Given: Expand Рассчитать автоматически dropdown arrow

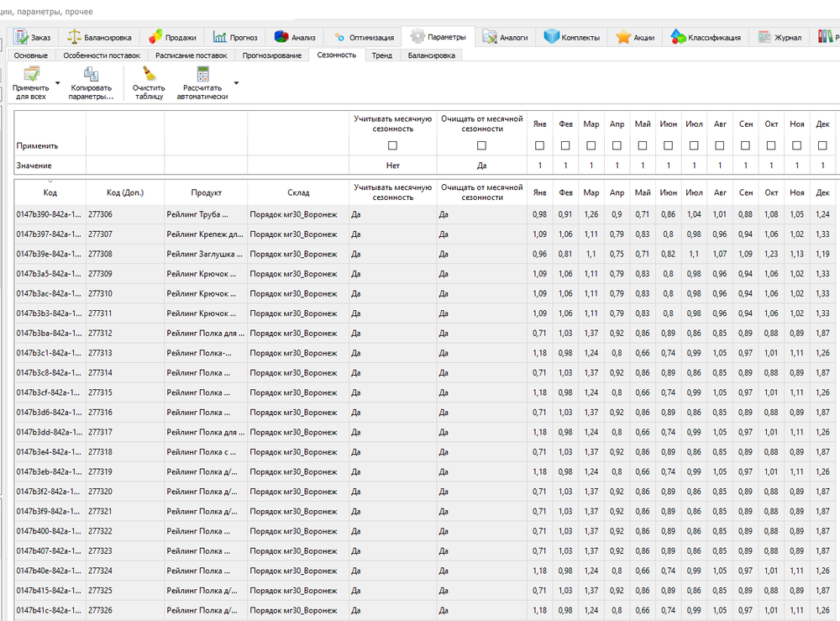Looking at the screenshot, I should click(x=236, y=83).
